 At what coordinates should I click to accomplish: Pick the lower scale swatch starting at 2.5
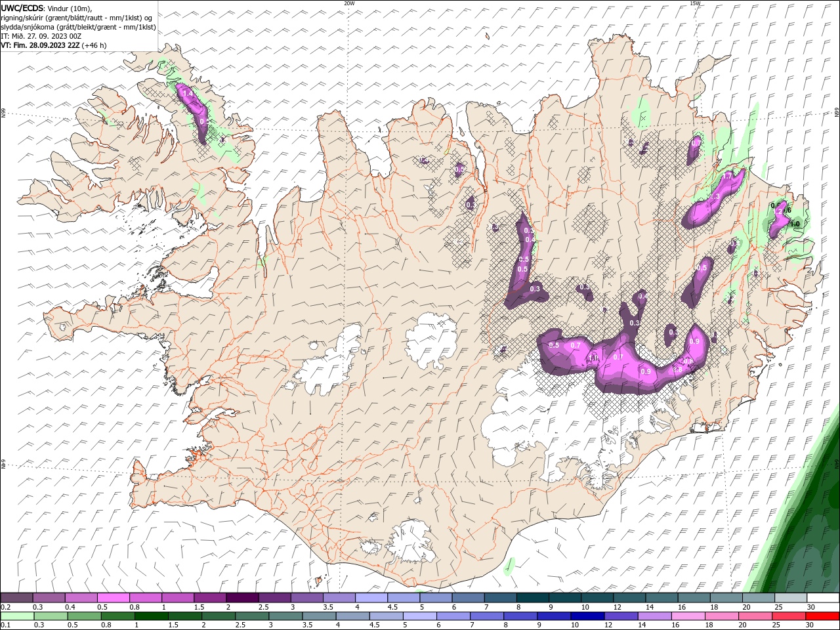[251, 616]
